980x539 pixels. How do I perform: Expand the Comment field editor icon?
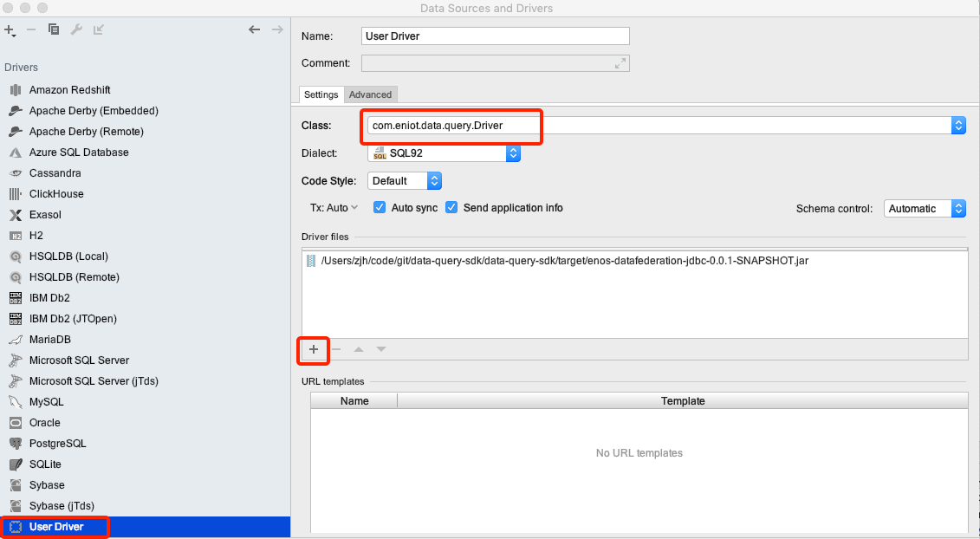pos(620,63)
